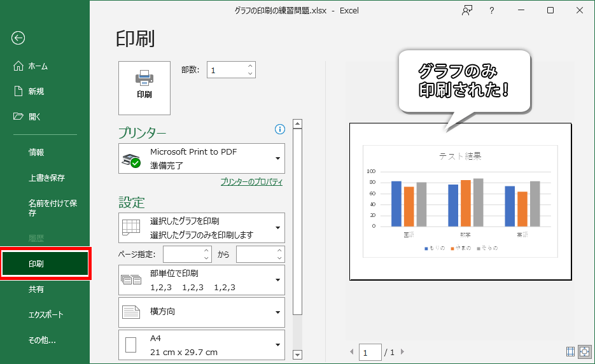Click the 部数 copies input field
The height and width of the screenshot is (364, 595).
[227, 70]
